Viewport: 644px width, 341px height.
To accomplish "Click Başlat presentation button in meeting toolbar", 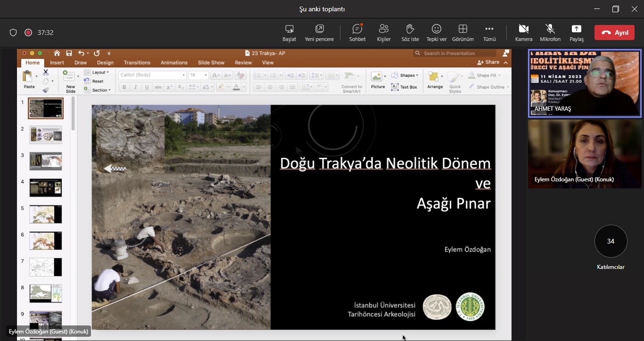I will coord(289,32).
